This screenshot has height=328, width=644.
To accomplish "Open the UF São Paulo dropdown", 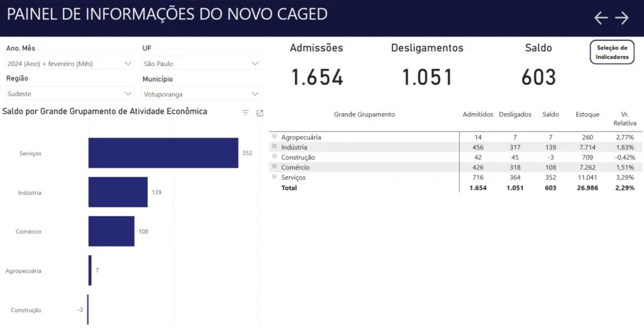I will coord(201,63).
